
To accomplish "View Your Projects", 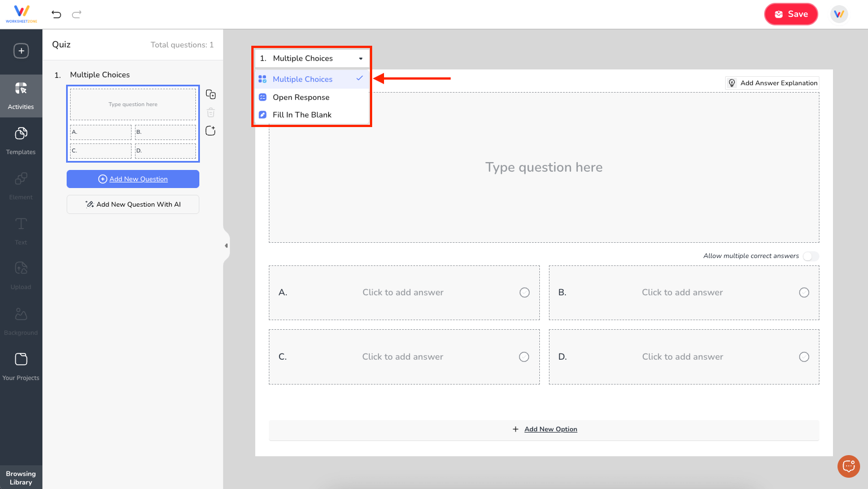I will pos(21,365).
